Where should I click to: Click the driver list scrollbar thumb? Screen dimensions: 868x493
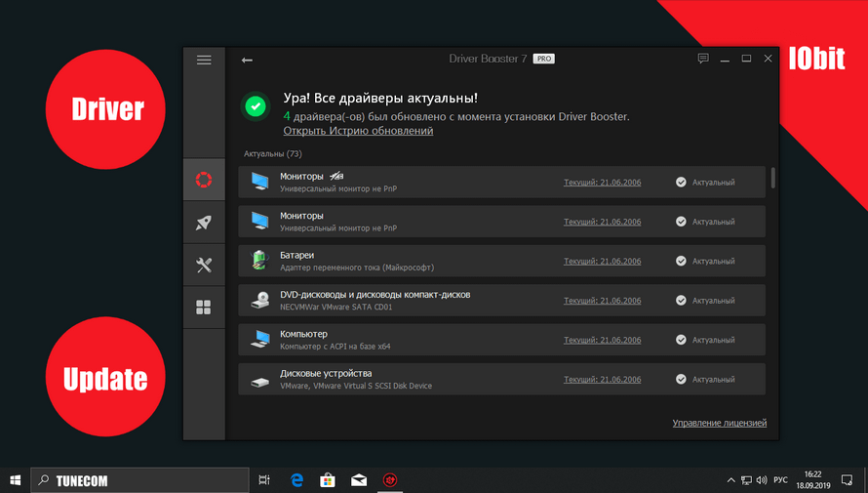point(772,178)
